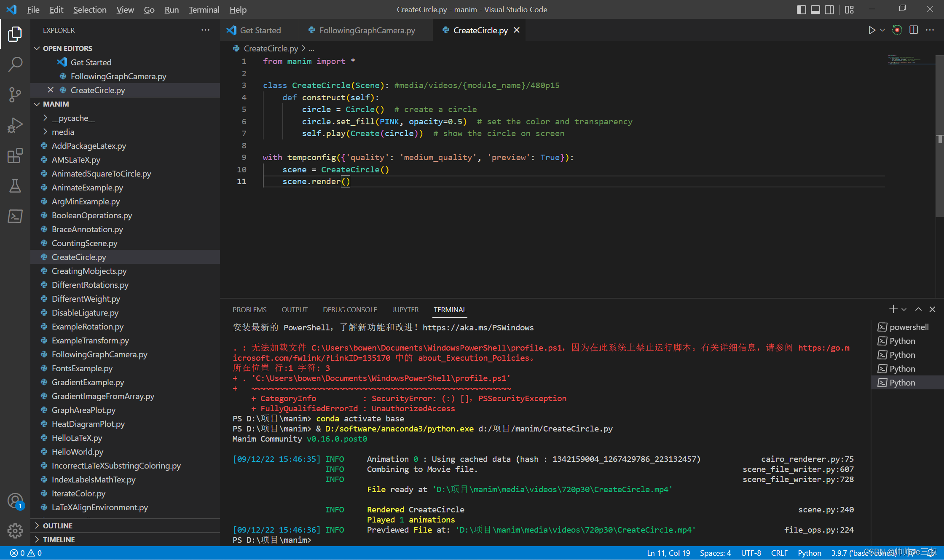The width and height of the screenshot is (944, 560).
Task: Open the Explorer view in activity bar
Action: click(15, 34)
